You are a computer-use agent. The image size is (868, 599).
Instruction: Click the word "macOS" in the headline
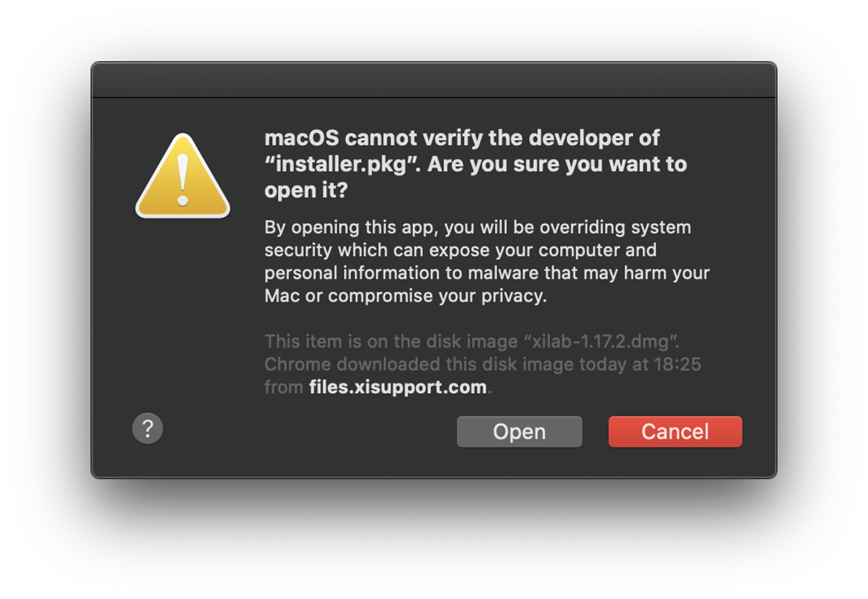[x=302, y=139]
